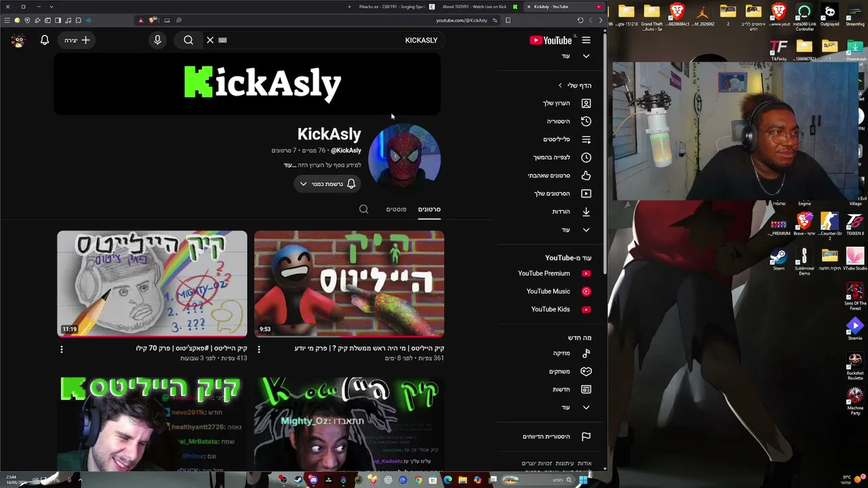This screenshot has height=488, width=868.
Task: Expand עוד below הורדות in sidebar
Action: click(x=575, y=230)
